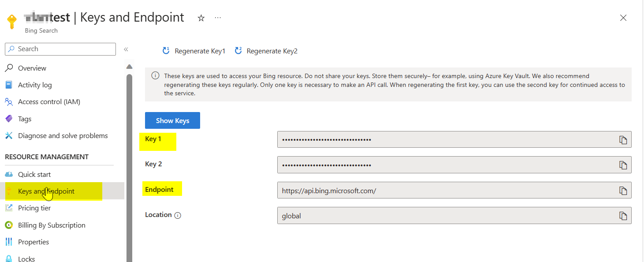
Task: Click the Show Keys button
Action: point(172,120)
